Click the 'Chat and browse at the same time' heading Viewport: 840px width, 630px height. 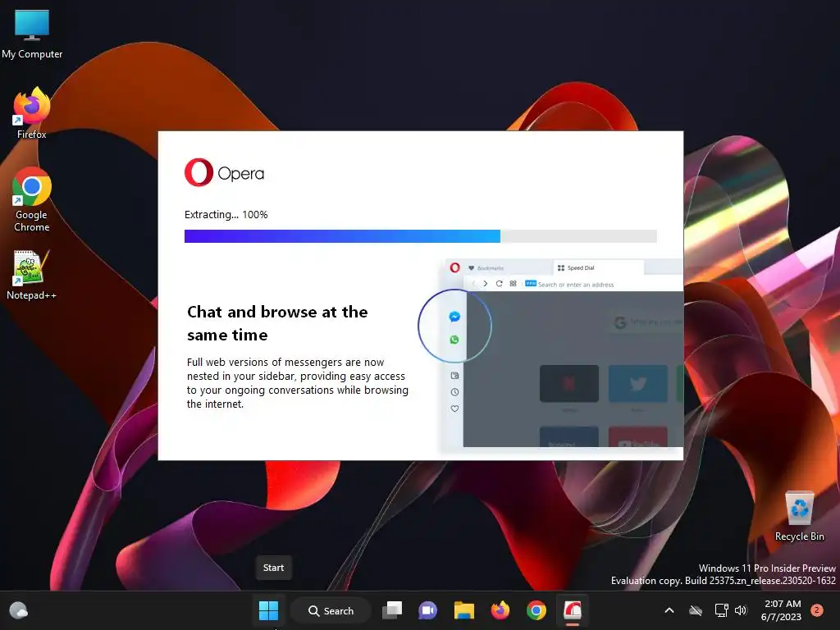pos(277,323)
